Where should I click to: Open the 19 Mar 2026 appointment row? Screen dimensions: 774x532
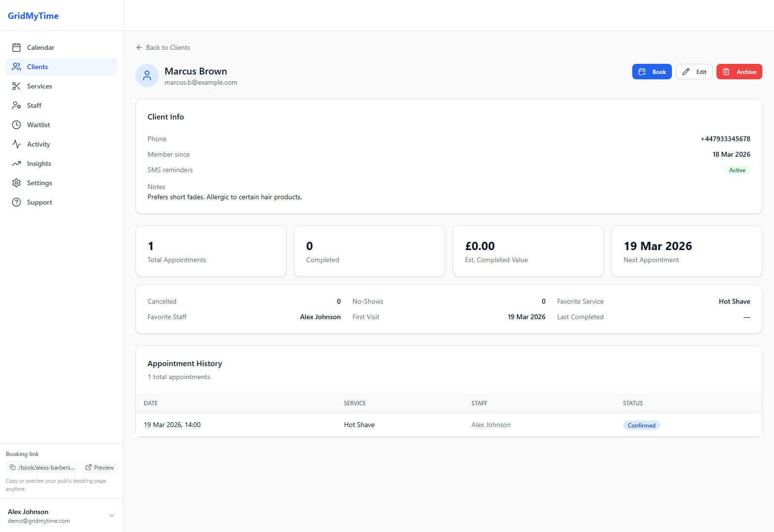(x=172, y=425)
